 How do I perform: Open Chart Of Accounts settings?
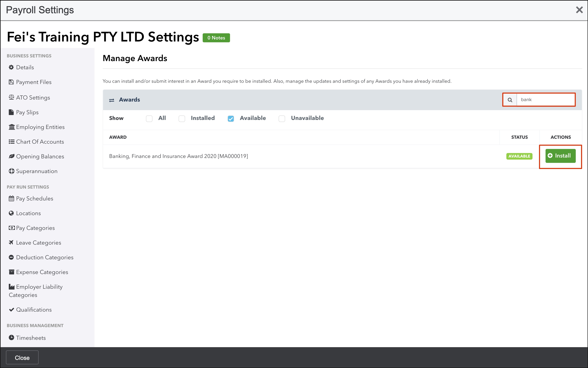(40, 142)
